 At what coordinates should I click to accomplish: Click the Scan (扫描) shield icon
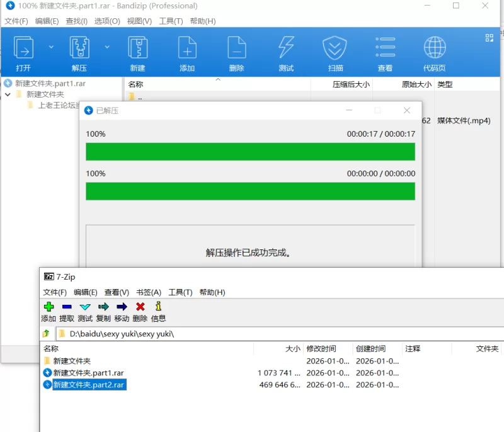pyautogui.click(x=335, y=47)
